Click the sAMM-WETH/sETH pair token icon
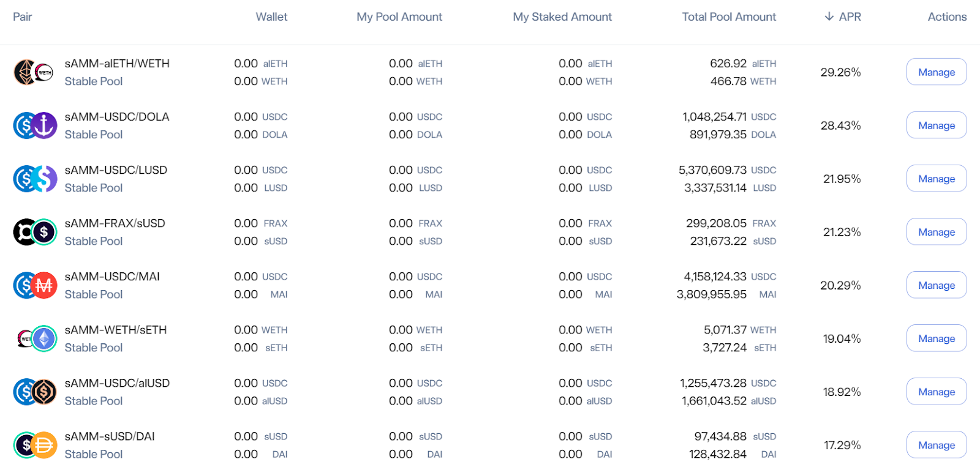The image size is (980, 470). pos(36,338)
